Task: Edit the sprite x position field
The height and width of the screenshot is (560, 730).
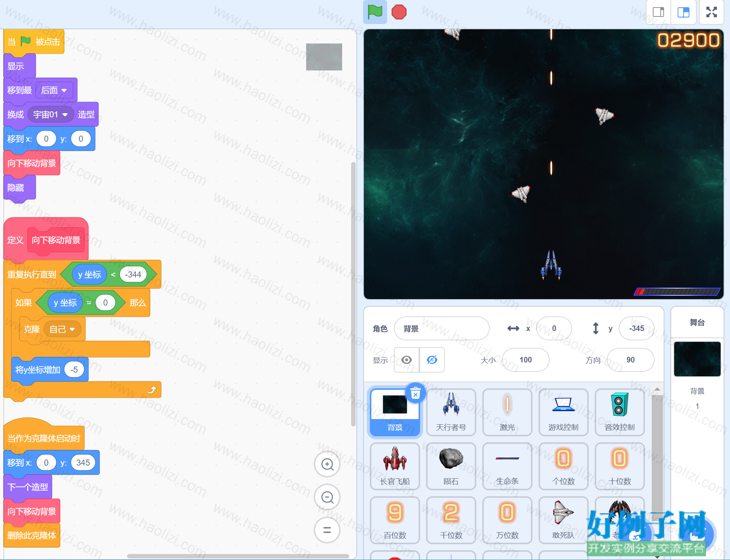Action: tap(554, 328)
